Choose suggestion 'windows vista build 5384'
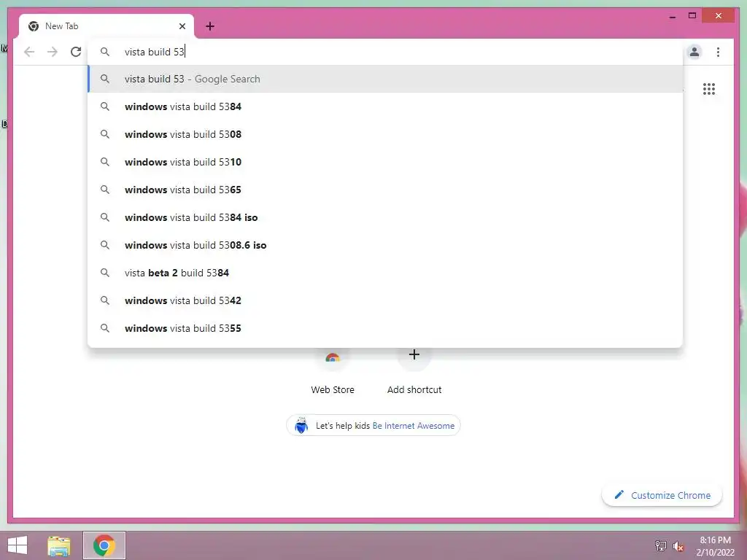This screenshot has height=560, width=747. click(385, 106)
